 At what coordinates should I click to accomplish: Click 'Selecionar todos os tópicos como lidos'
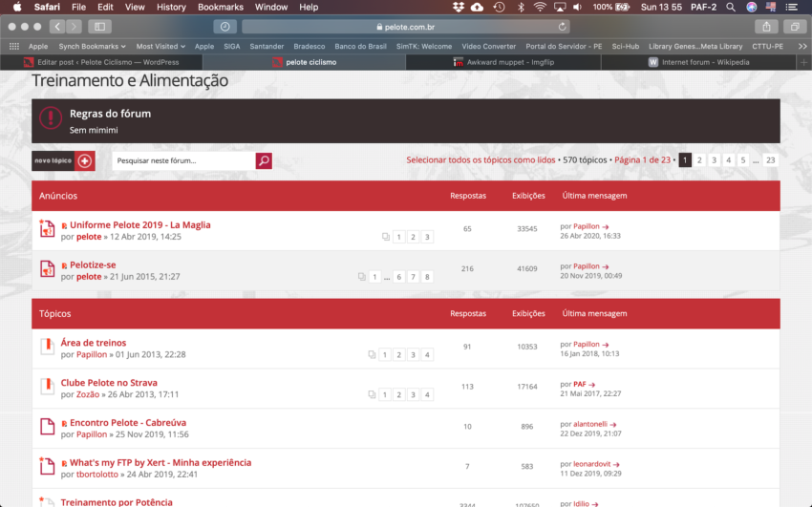point(481,160)
